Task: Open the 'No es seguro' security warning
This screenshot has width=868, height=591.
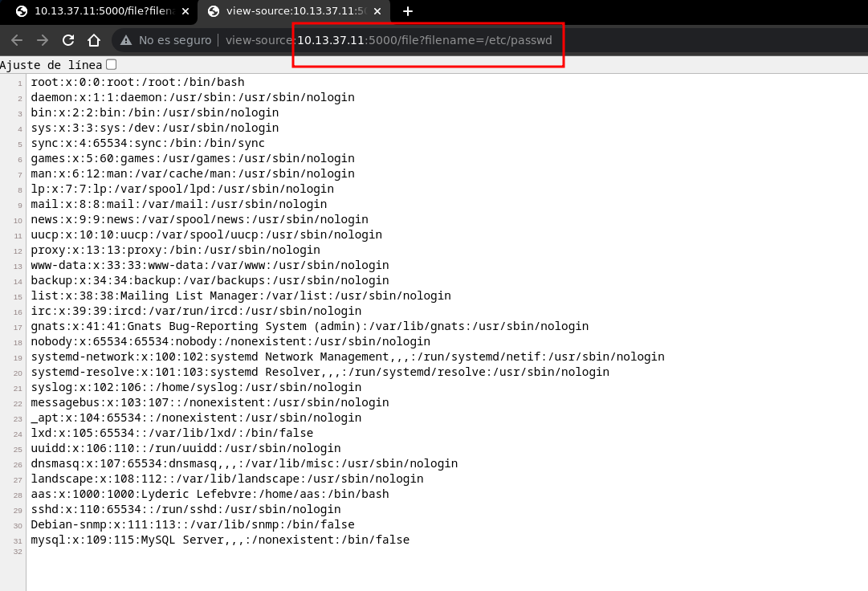Action: coord(166,40)
